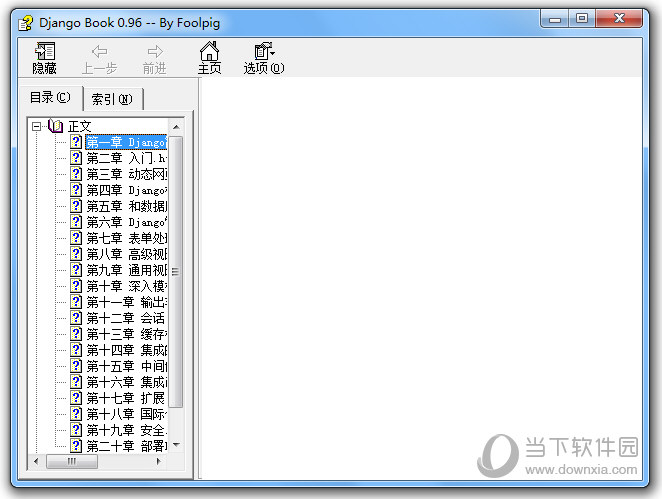Click topic icon of 第十二章 会话
Screen dimensions: 662x499
[x=76, y=318]
